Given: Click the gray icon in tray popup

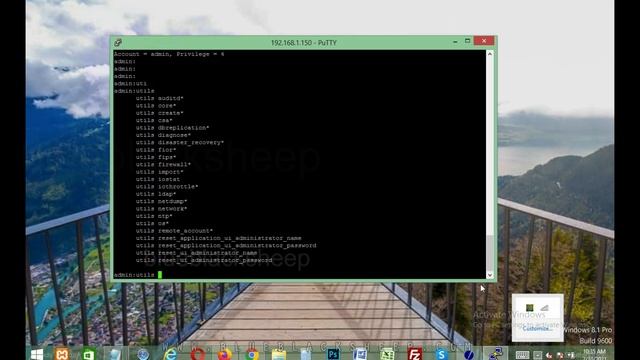Looking at the screenshot, I should tap(544, 308).
